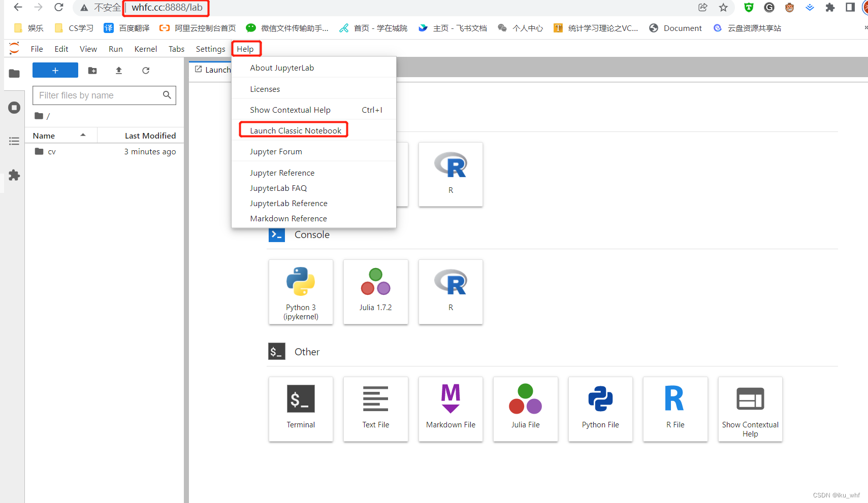The height and width of the screenshot is (503, 868).
Task: Click the blue New Launcher plus button
Action: [55, 70]
